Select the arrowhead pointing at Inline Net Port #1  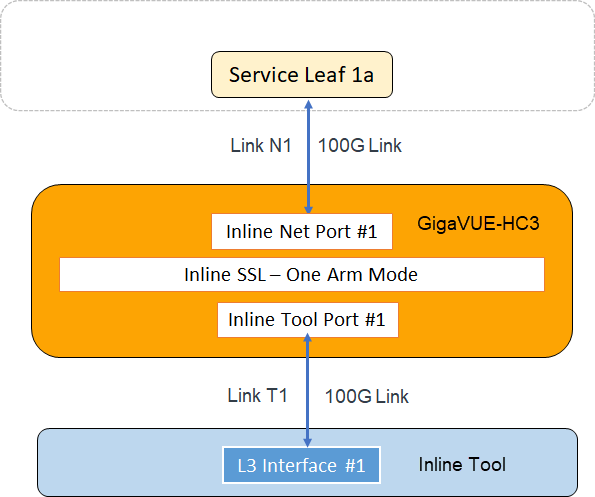tap(309, 209)
